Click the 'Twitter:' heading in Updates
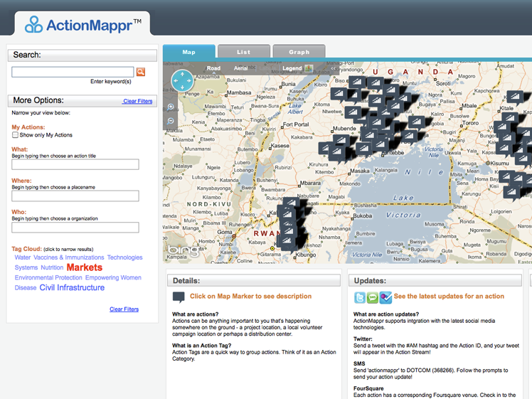532x399 pixels. click(363, 339)
